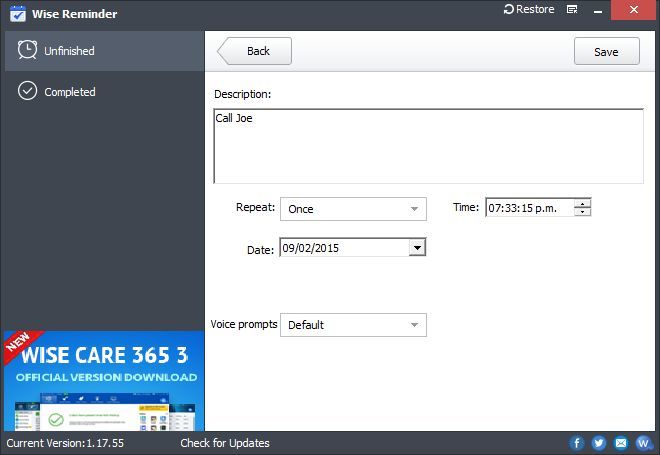Click the Completed checkmark circle icon
Screen dimensions: 660x455
tap(27, 92)
